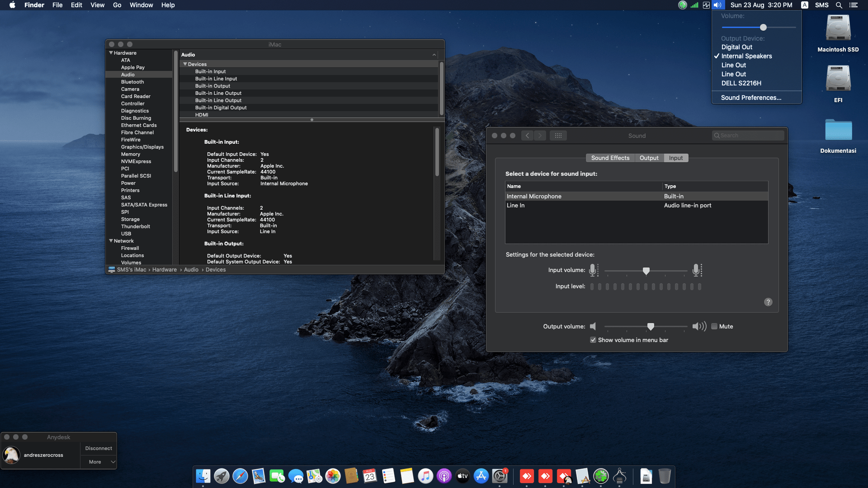Open Spotlight search in the menu bar
The image size is (868, 488).
(839, 5)
